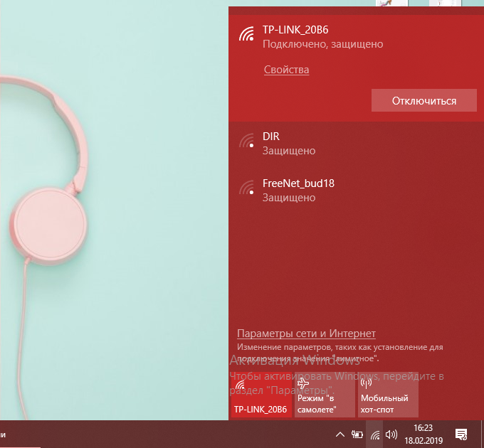The image size is (484, 448).
Task: Show hidden tray icons with the chevron
Action: pyautogui.click(x=340, y=434)
